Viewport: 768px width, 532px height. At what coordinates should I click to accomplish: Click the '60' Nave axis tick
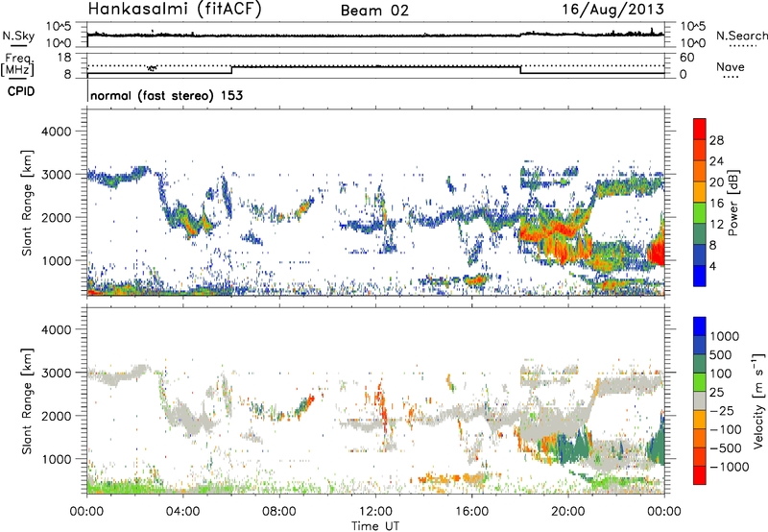(x=686, y=58)
